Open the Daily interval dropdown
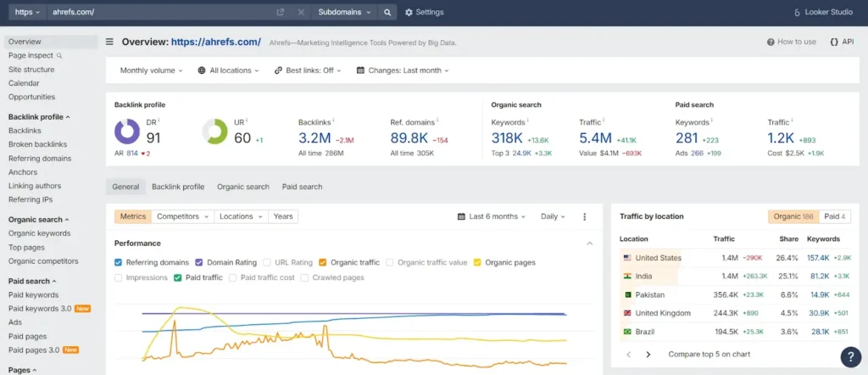 [x=553, y=216]
